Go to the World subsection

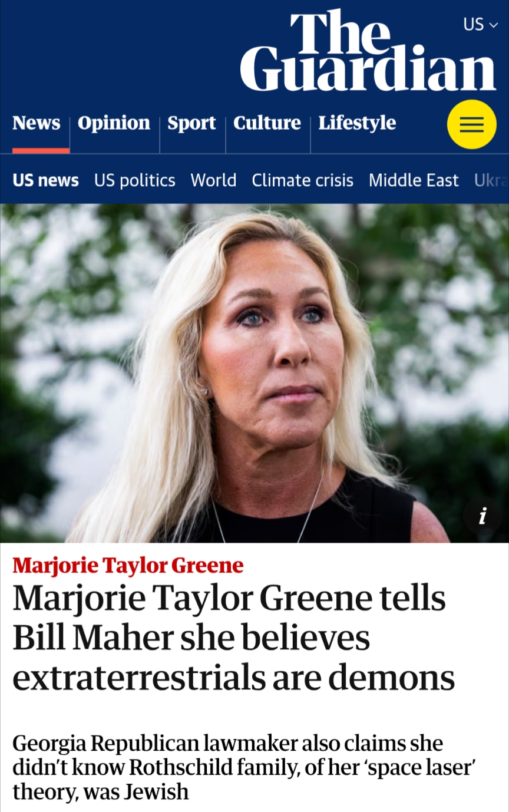(x=213, y=180)
